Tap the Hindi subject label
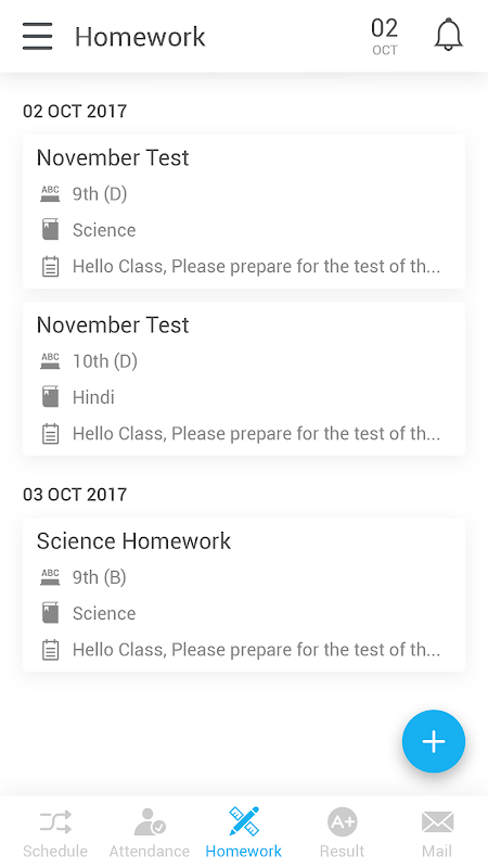The image size is (488, 868). 93,397
